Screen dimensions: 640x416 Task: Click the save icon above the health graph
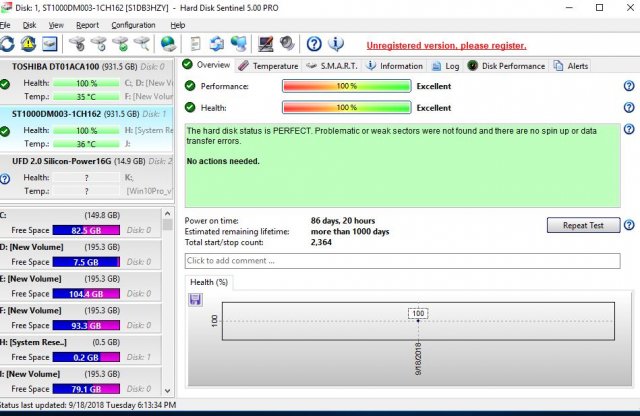click(x=194, y=299)
